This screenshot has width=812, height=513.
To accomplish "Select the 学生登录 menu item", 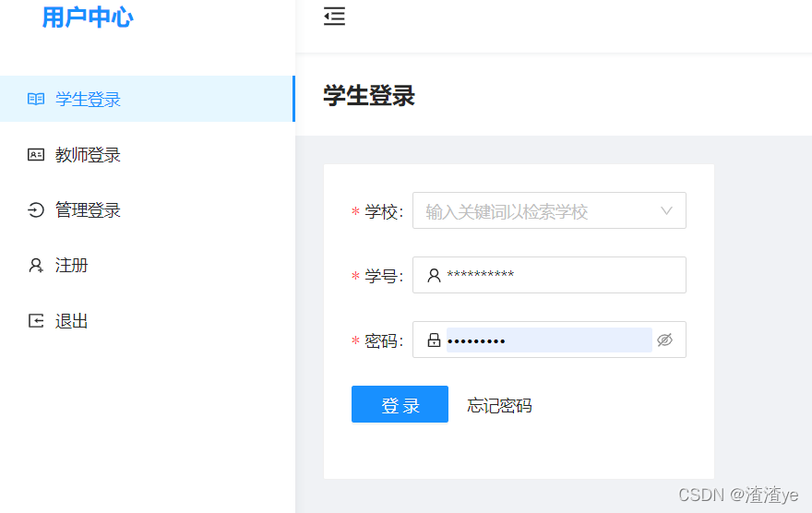I will pos(147,99).
